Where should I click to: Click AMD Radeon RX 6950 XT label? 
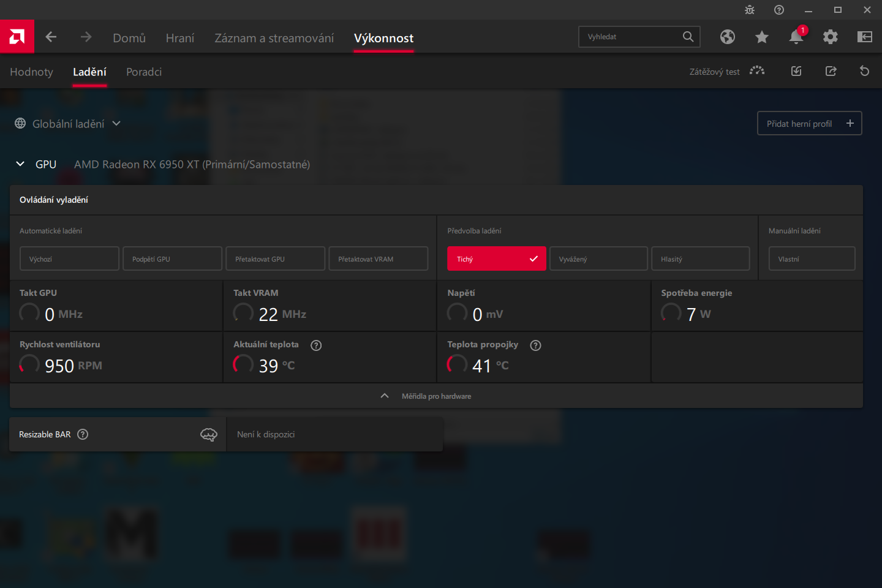(192, 164)
